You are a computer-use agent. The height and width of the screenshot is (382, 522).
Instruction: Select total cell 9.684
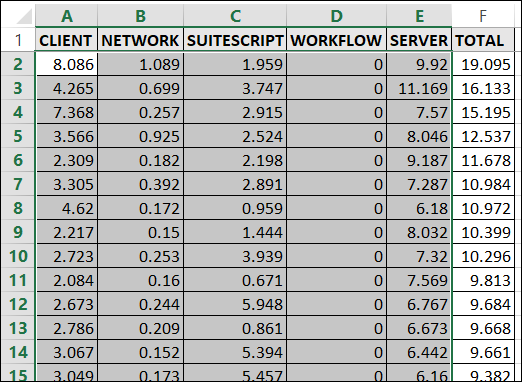coord(483,304)
